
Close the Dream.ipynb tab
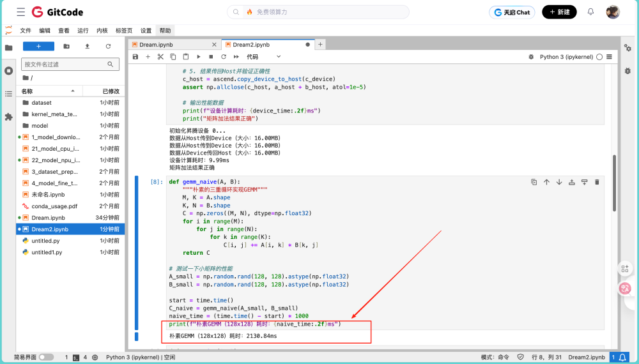click(214, 45)
